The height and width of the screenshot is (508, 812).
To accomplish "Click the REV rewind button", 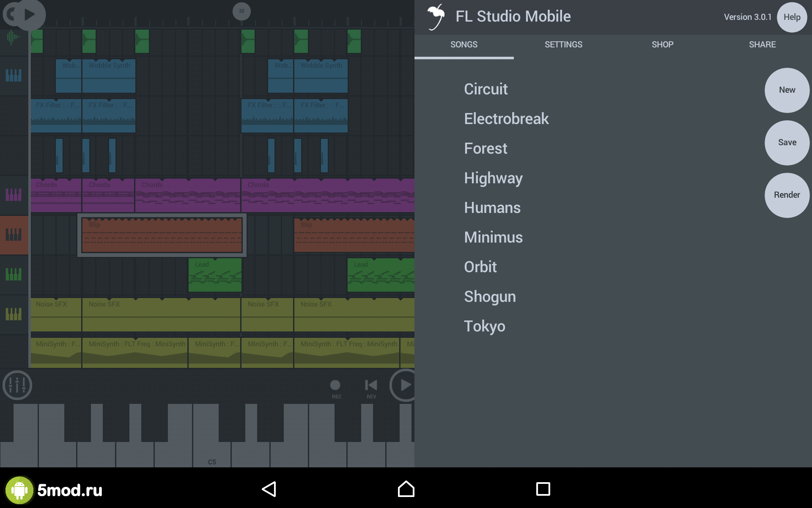I will (371, 386).
